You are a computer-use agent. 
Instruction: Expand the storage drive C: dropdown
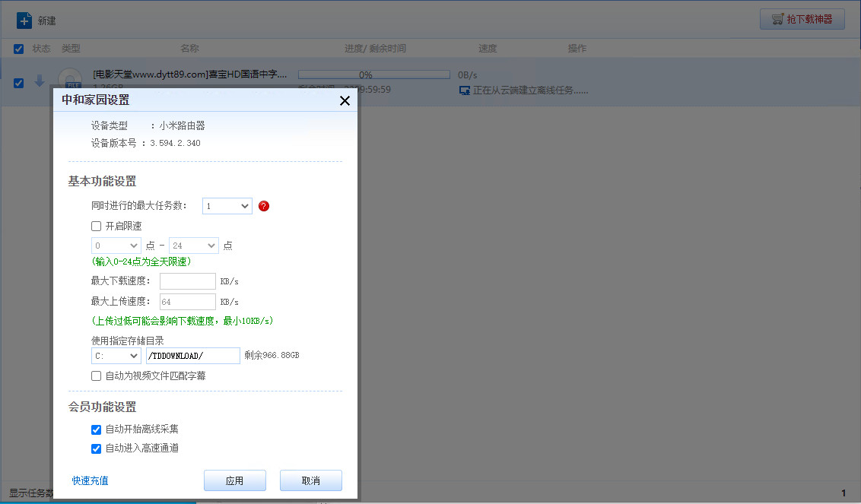point(116,355)
